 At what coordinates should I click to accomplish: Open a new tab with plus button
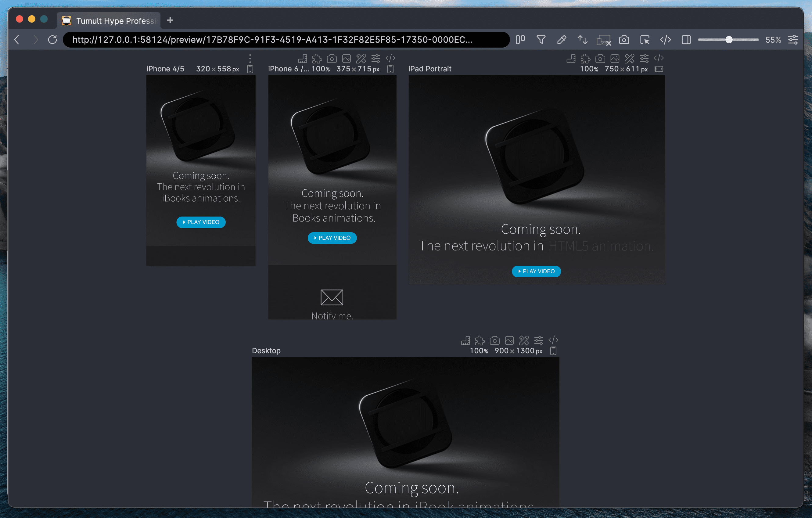[x=170, y=20]
